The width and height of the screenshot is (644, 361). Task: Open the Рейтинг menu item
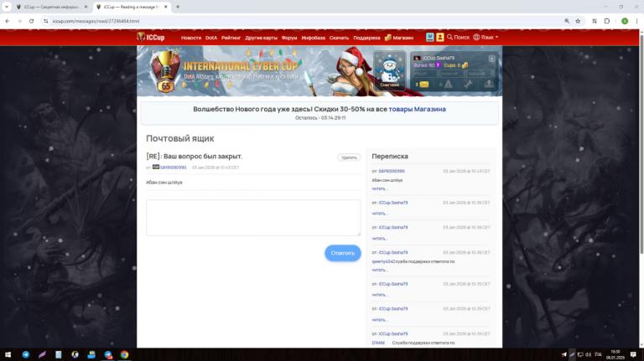tap(231, 38)
